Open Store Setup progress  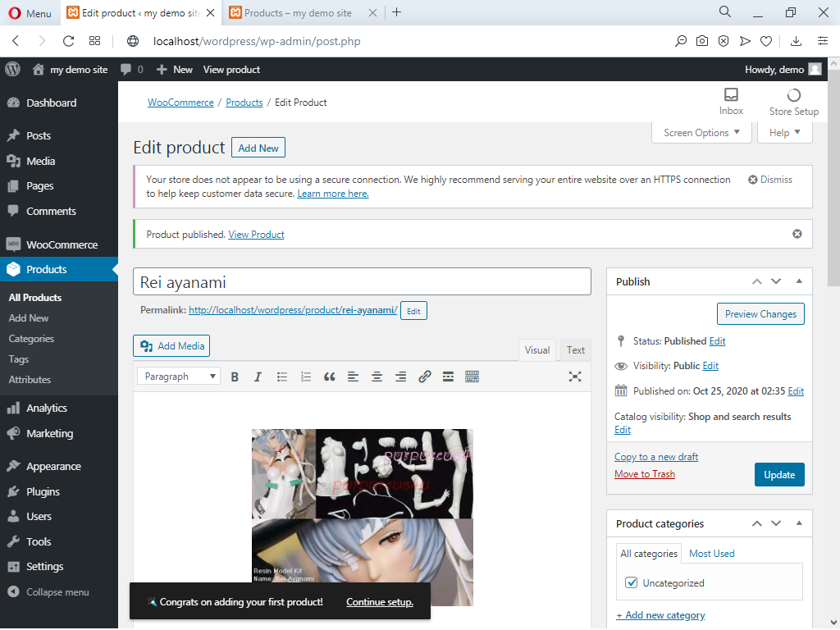[794, 102]
